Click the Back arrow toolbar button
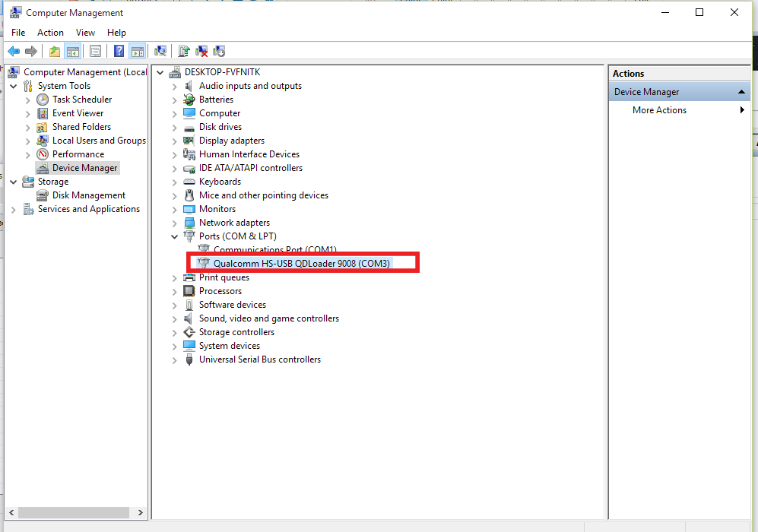This screenshot has height=532, width=758. [13, 52]
